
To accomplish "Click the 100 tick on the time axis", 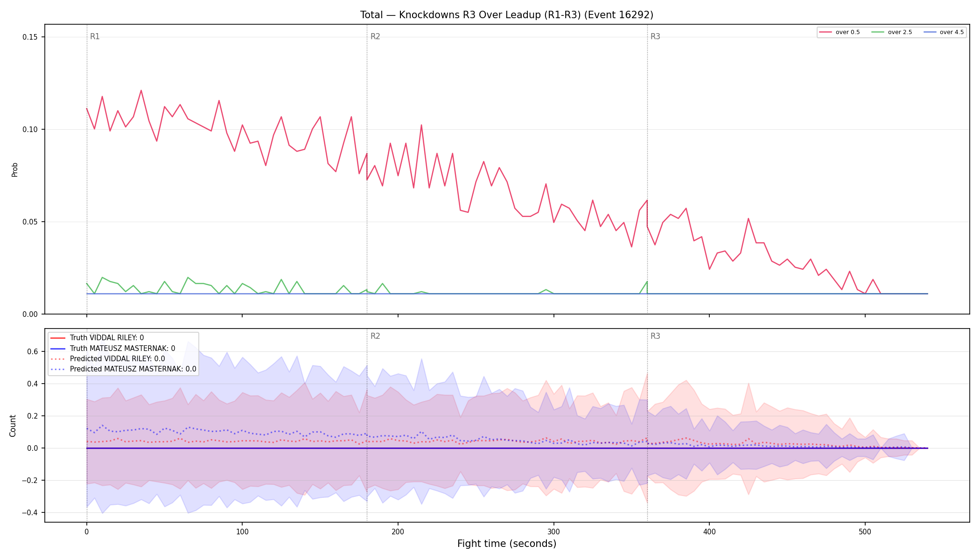I will coord(242,532).
